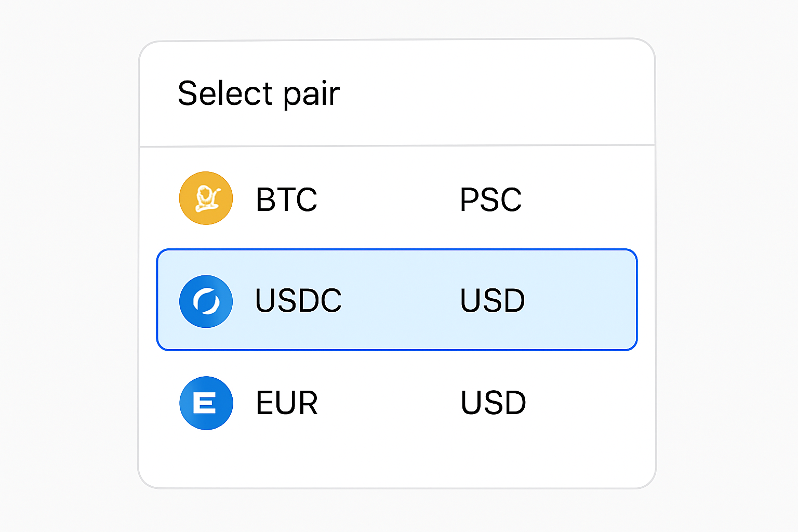Click USD label in highlighted USDC row

click(x=493, y=300)
